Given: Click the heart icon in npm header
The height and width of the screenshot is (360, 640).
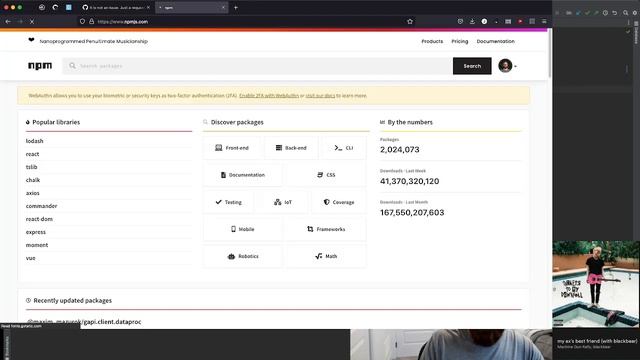Looking at the screenshot, I should (31, 40).
